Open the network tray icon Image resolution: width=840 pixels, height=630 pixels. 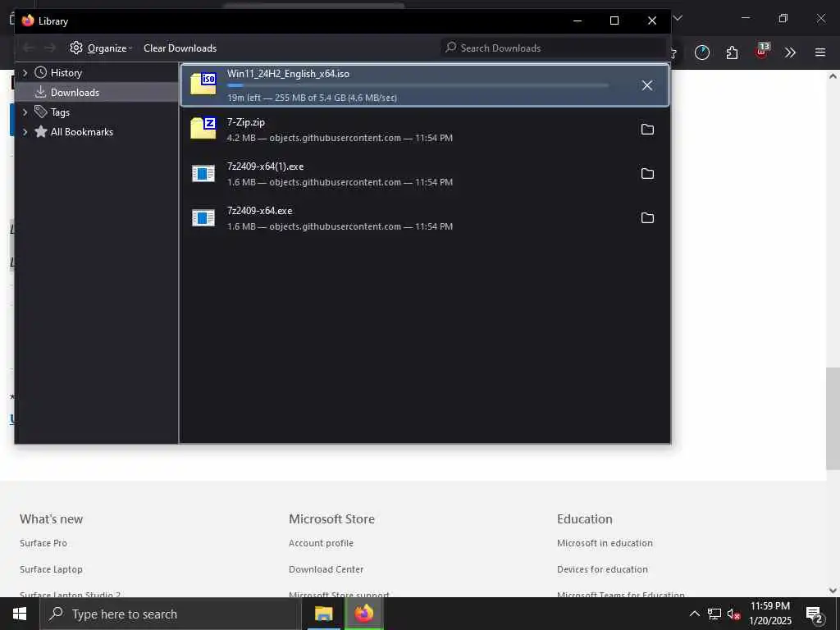coord(714,614)
